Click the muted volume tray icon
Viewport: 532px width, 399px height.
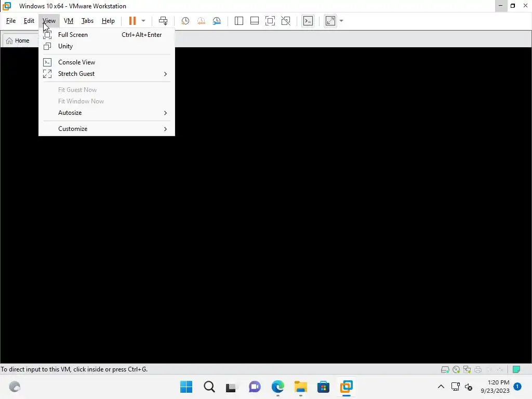pyautogui.click(x=469, y=387)
